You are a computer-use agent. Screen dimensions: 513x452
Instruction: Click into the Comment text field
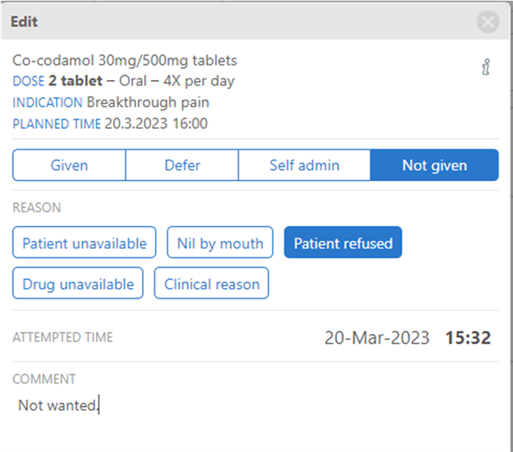255,406
